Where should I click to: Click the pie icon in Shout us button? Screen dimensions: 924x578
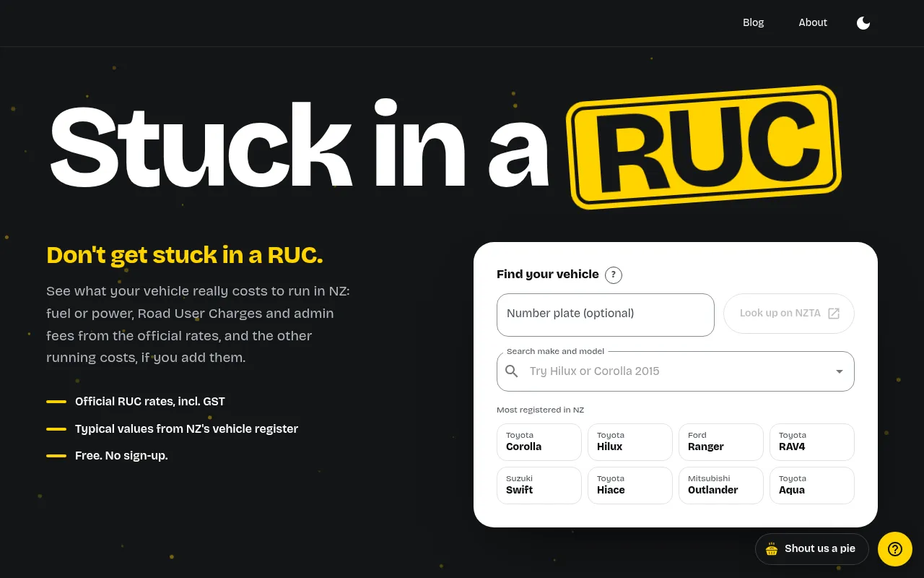click(772, 549)
